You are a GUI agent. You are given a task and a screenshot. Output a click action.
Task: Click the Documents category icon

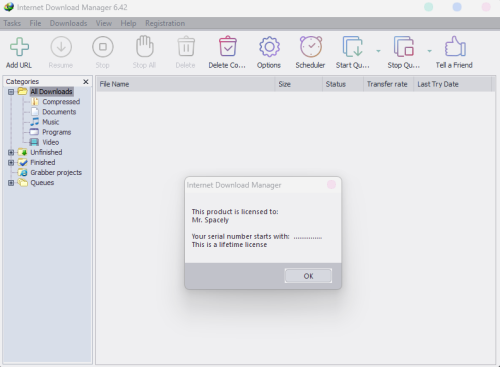point(35,111)
